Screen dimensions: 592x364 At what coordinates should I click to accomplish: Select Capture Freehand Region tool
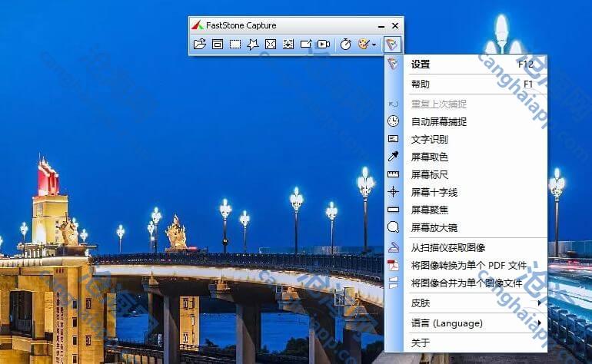tap(253, 45)
